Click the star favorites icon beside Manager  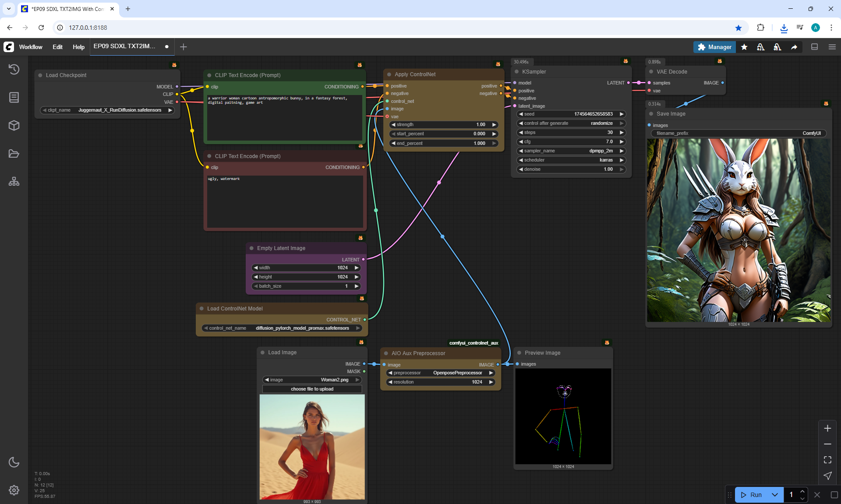pyautogui.click(x=744, y=47)
